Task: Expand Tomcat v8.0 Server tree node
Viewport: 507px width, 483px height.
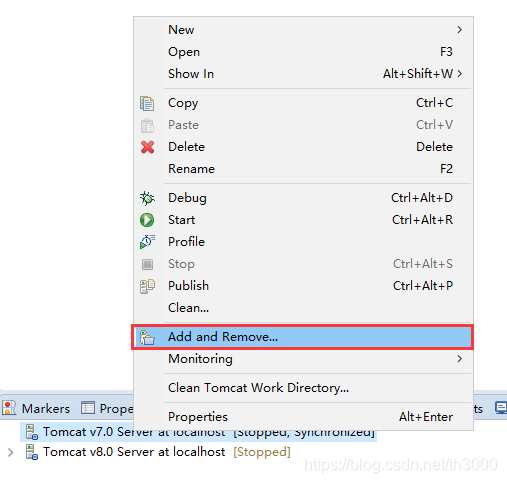Action: (x=11, y=452)
